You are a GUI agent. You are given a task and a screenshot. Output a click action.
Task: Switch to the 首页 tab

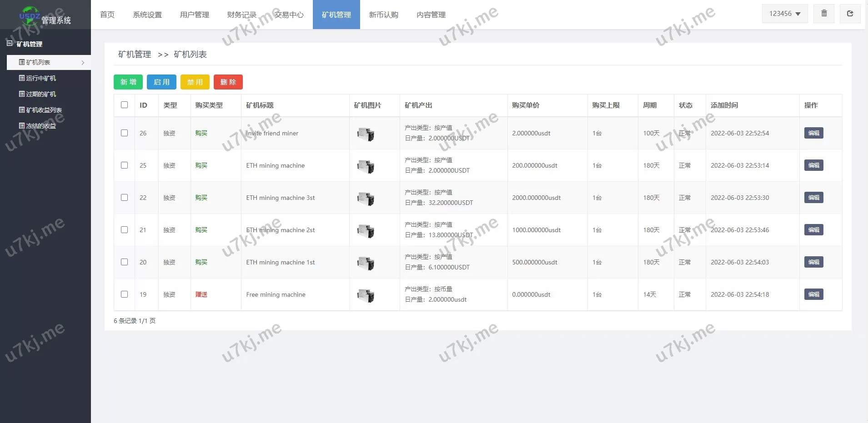107,15
